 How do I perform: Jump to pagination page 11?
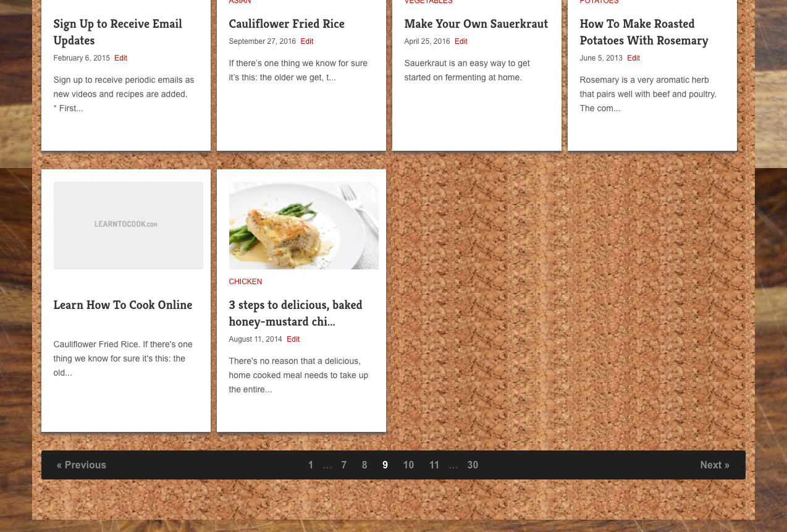coord(434,465)
